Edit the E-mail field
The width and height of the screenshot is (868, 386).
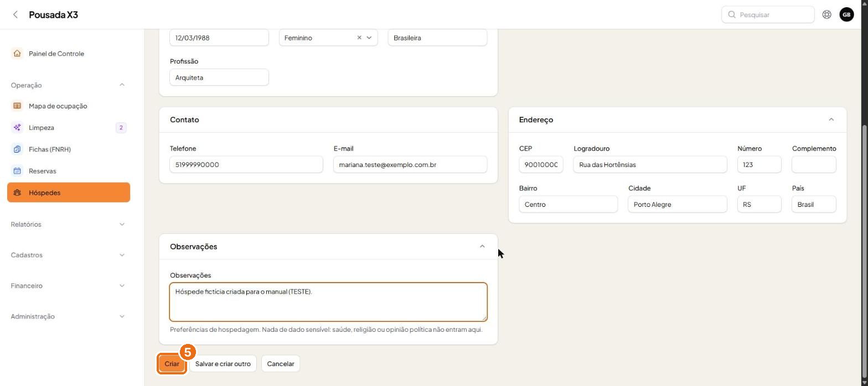[x=410, y=164]
